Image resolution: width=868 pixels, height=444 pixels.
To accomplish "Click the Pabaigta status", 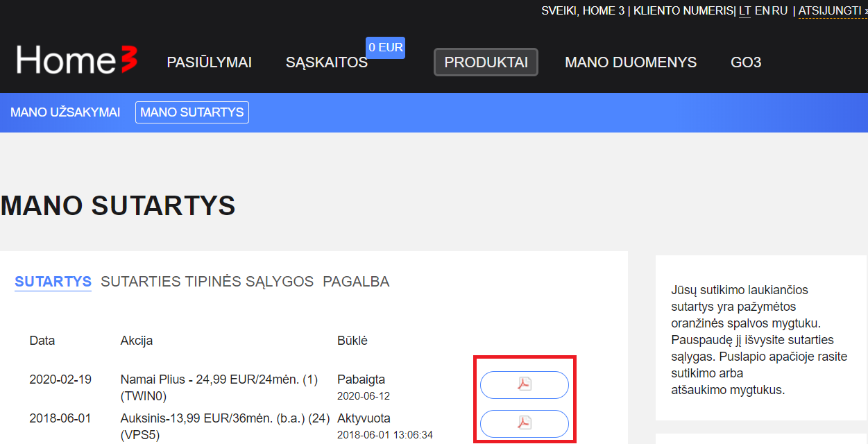I will (x=361, y=379).
